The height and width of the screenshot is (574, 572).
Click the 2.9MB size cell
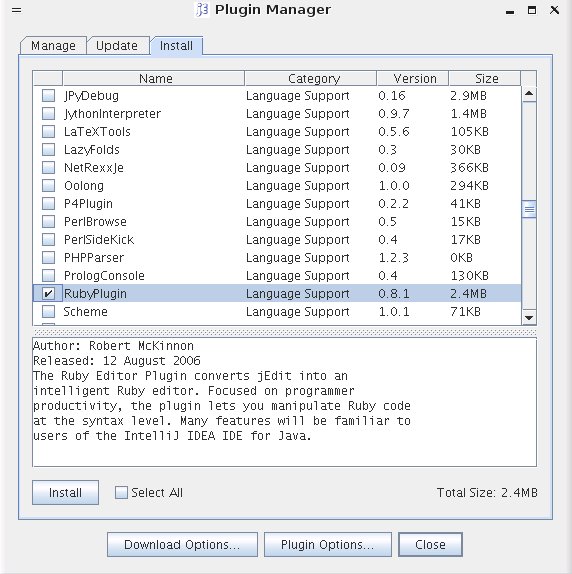tap(468, 96)
